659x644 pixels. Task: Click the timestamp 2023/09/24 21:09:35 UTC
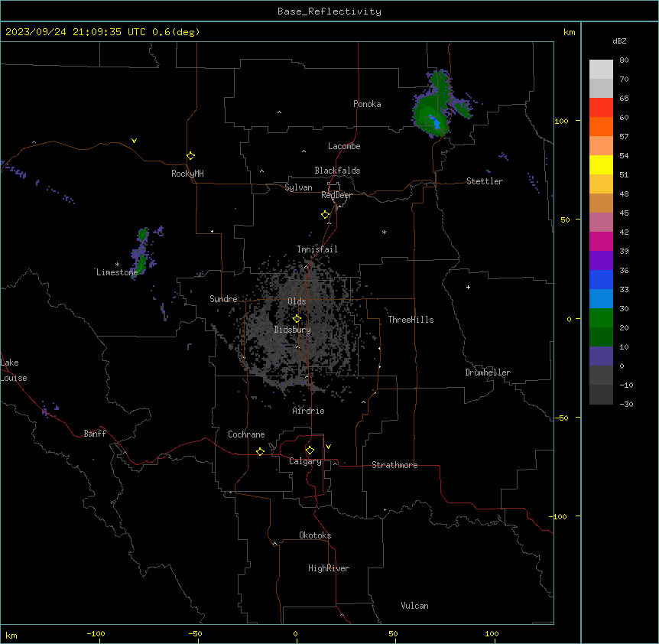point(76,32)
